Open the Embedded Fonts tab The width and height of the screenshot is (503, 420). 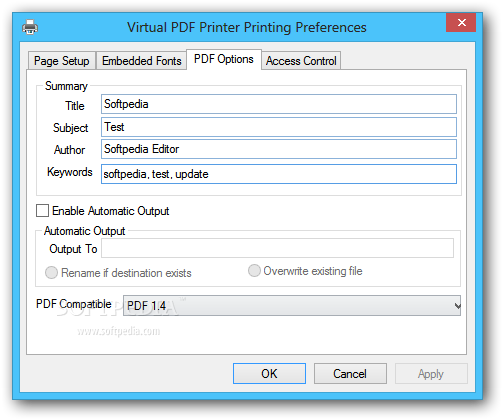142,61
